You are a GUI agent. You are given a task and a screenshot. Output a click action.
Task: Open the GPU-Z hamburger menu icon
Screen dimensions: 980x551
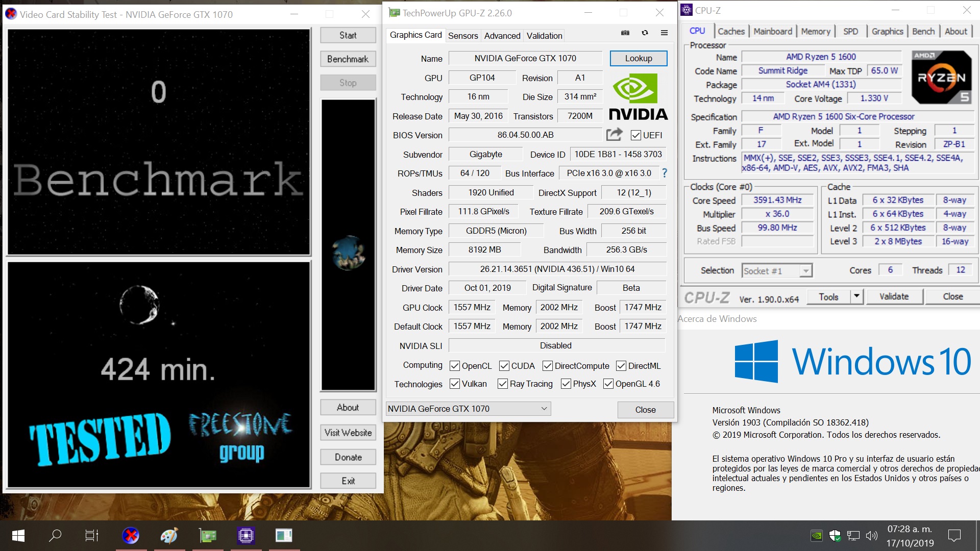click(664, 33)
